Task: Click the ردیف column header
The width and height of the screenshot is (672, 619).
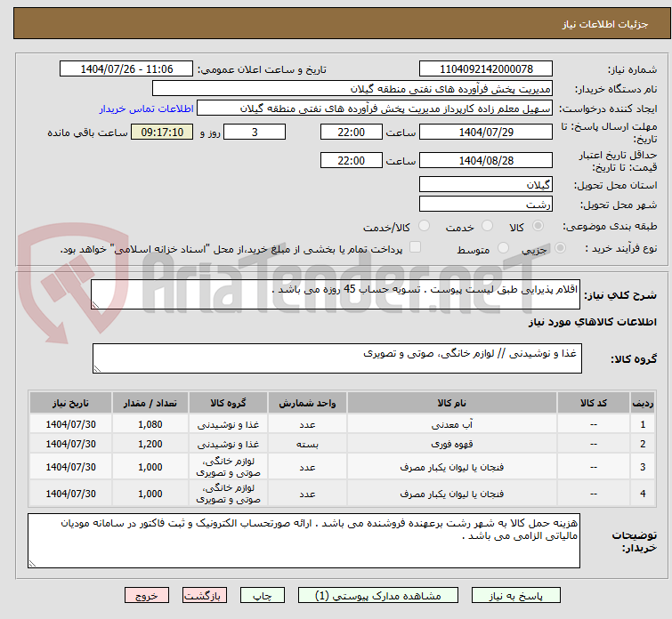Action: [x=643, y=403]
